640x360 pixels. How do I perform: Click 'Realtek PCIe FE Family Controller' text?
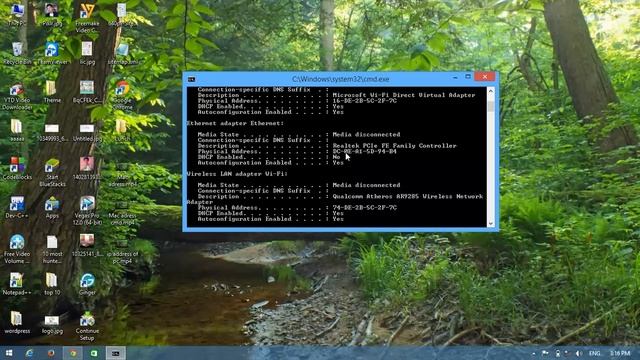point(394,146)
